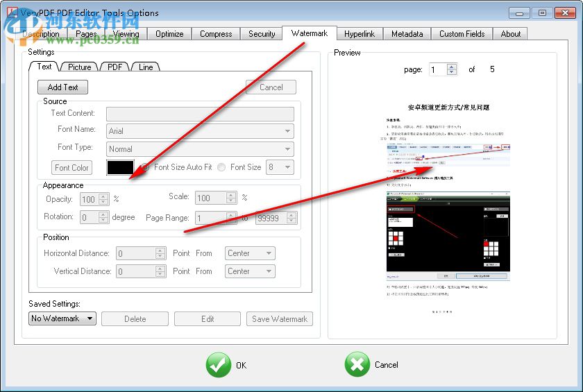Select the Line watermark sub-tab

coord(146,67)
